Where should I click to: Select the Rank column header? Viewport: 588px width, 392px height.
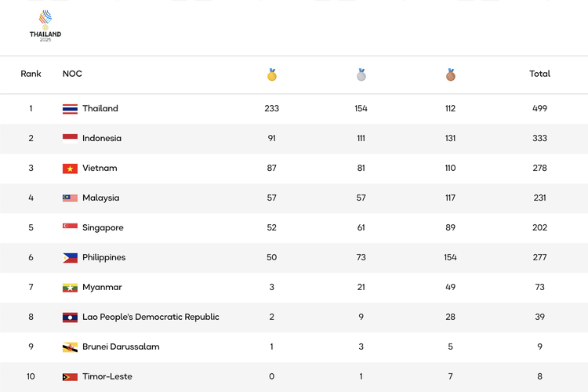coord(31,74)
